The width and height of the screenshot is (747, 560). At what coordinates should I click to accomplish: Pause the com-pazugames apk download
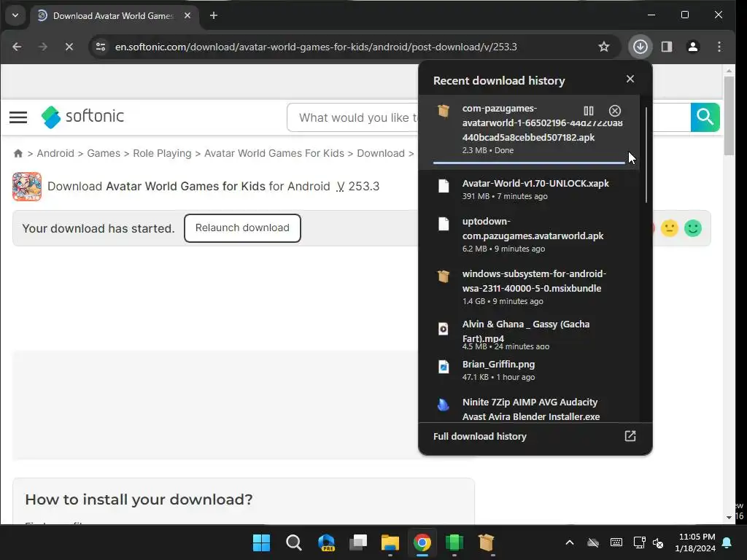(589, 111)
